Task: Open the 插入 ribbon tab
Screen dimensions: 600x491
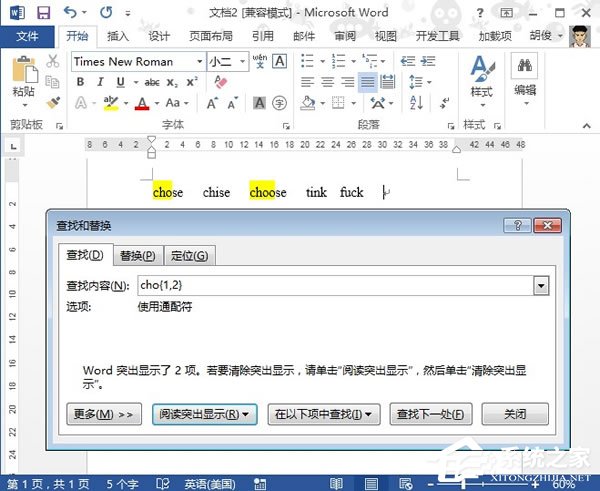Action: coord(118,36)
